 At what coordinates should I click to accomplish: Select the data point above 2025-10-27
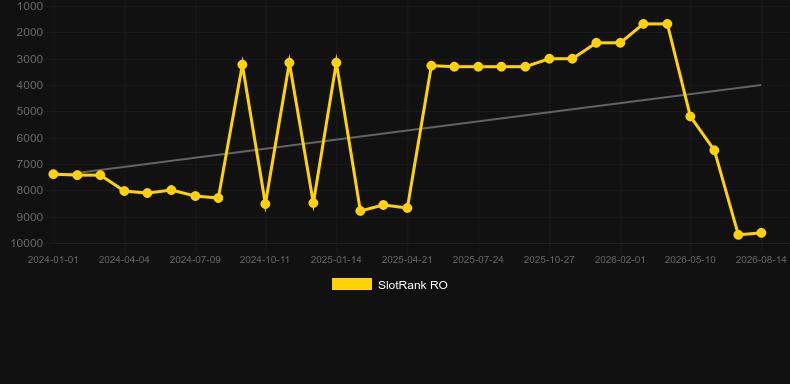click(549, 59)
